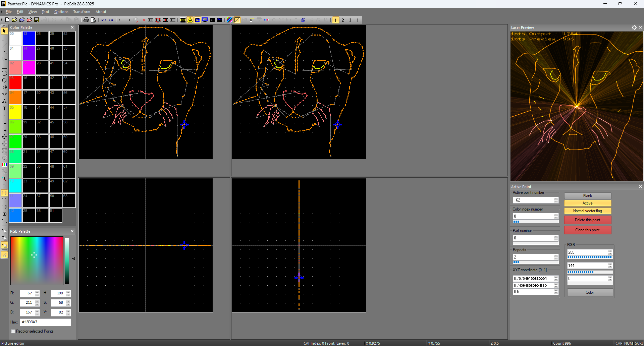This screenshot has height=346, width=644.
Task: Toggle the Normal vector flag button
Action: tap(587, 211)
